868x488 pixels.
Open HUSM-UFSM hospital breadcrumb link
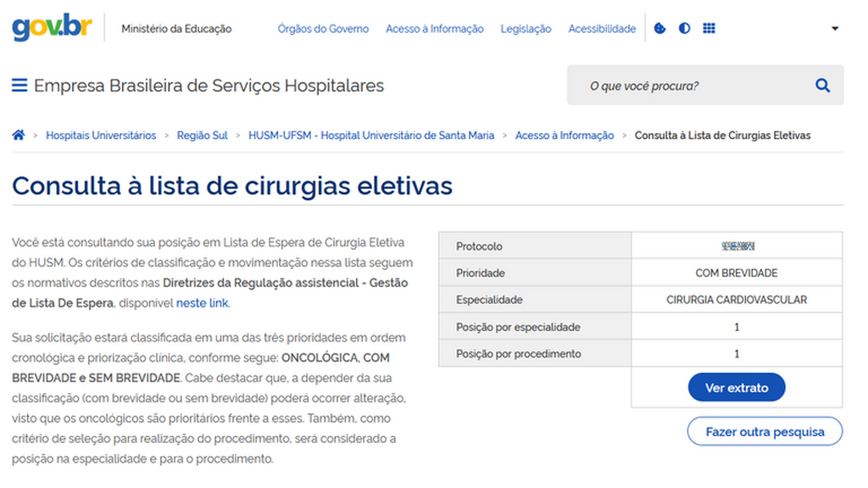coord(371,136)
